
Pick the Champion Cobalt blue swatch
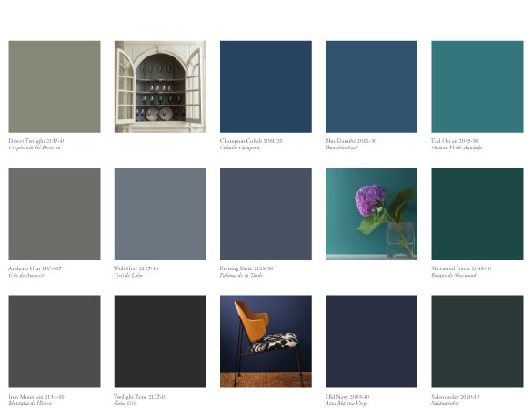pyautogui.click(x=266, y=86)
